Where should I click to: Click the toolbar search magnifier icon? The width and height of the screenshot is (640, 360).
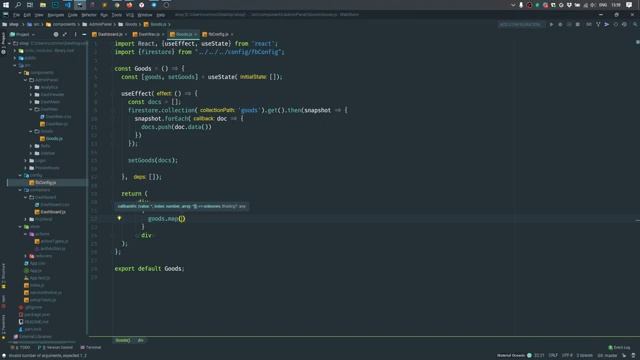click(635, 24)
